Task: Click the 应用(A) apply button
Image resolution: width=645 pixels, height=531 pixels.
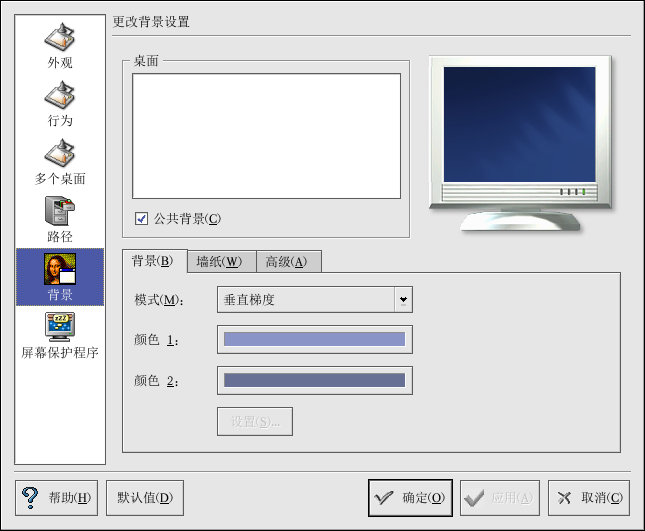Action: [500, 498]
